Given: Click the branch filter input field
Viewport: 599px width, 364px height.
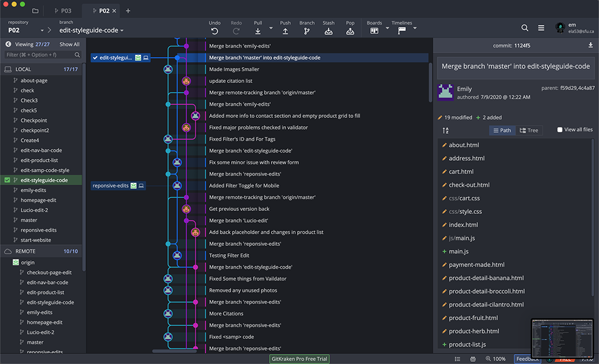Looking at the screenshot, I should [x=43, y=55].
